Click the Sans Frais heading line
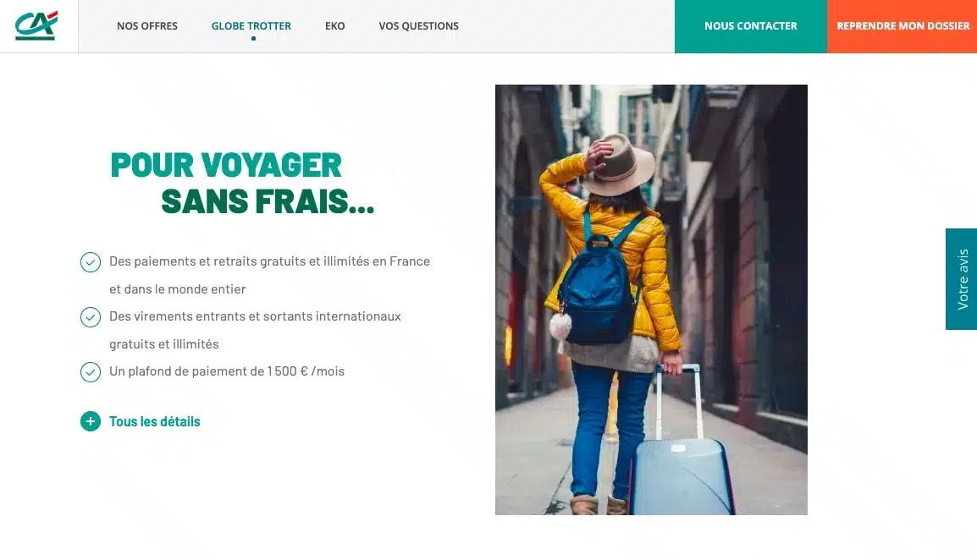The image size is (977, 560). click(x=268, y=201)
